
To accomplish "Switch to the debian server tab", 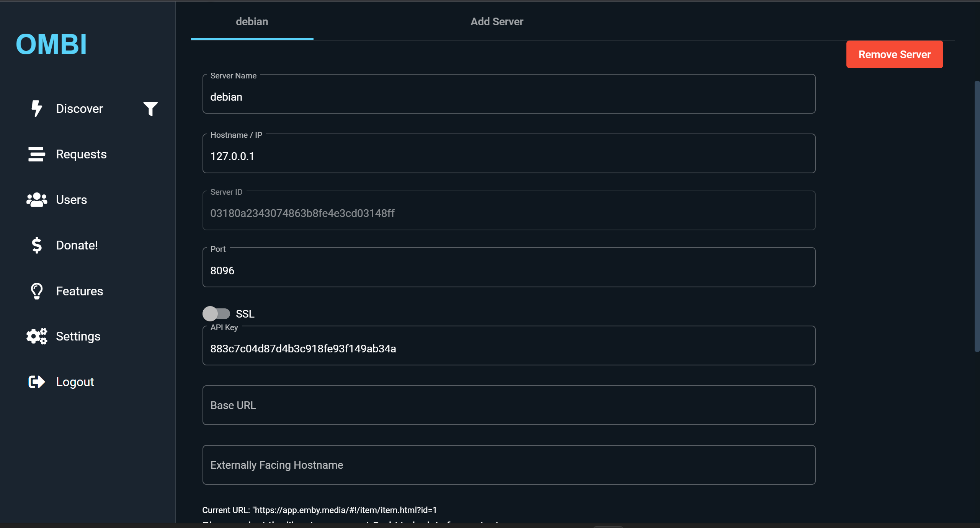I will (252, 22).
